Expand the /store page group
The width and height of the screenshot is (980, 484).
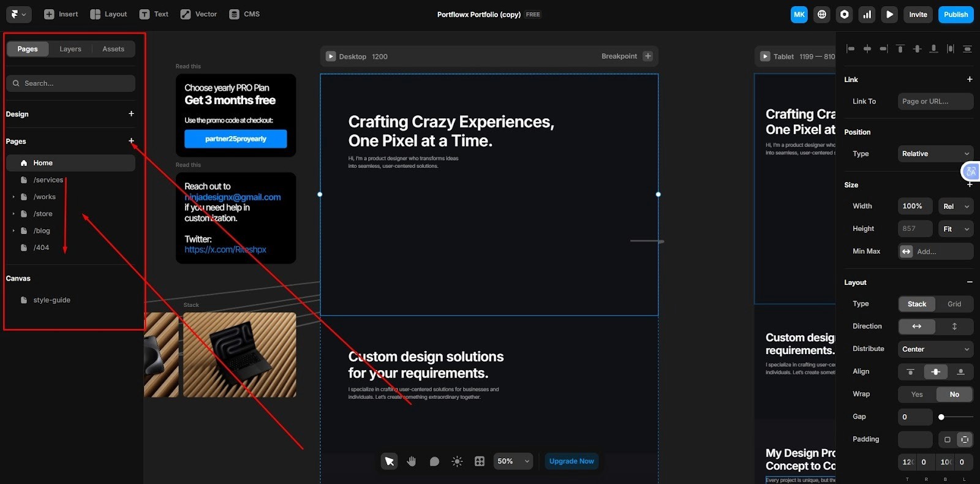(x=13, y=214)
